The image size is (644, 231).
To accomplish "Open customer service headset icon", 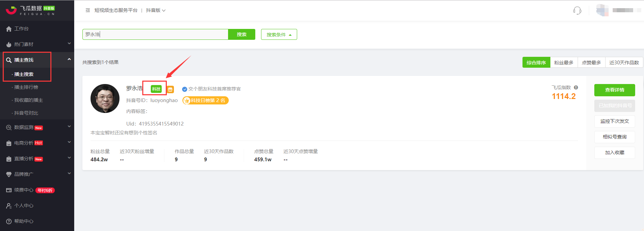I will 577,11.
